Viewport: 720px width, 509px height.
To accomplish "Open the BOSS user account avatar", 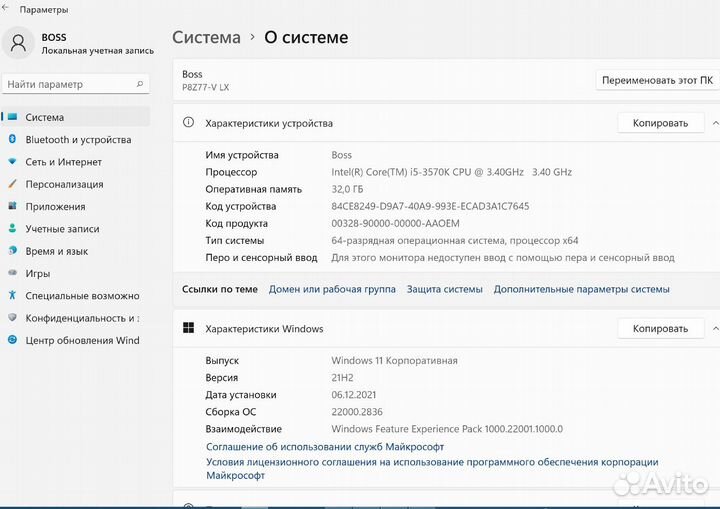I will tap(18, 43).
